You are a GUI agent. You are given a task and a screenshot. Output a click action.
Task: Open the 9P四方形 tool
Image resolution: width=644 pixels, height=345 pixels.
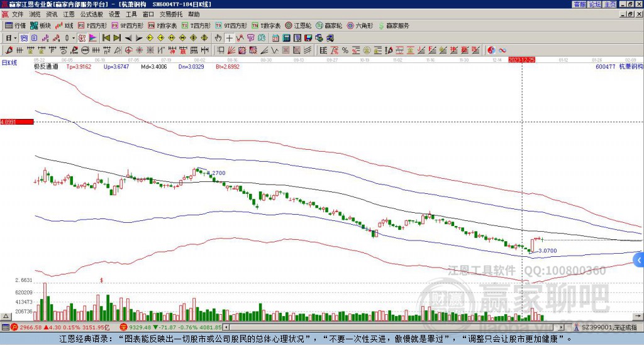pyautogui.click(x=127, y=25)
